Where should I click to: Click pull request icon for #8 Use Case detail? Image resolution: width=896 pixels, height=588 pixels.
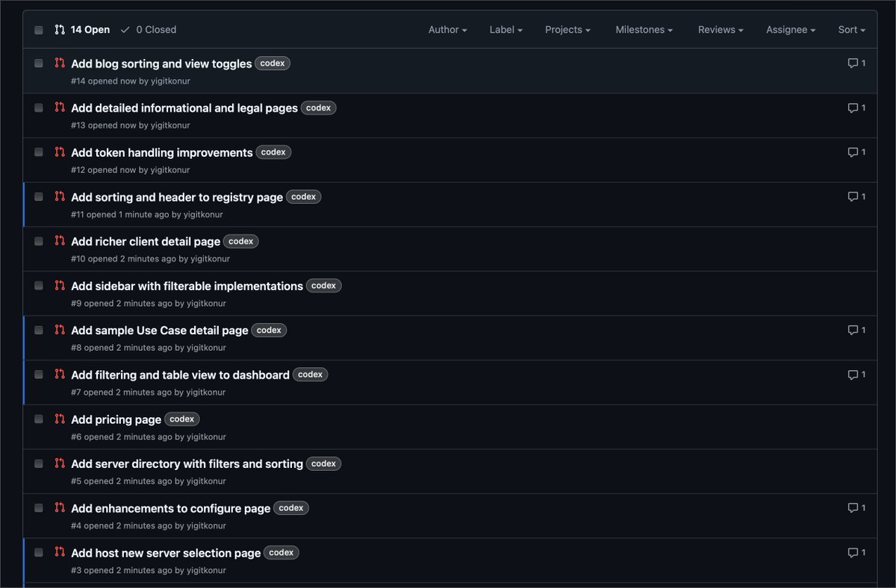60,330
